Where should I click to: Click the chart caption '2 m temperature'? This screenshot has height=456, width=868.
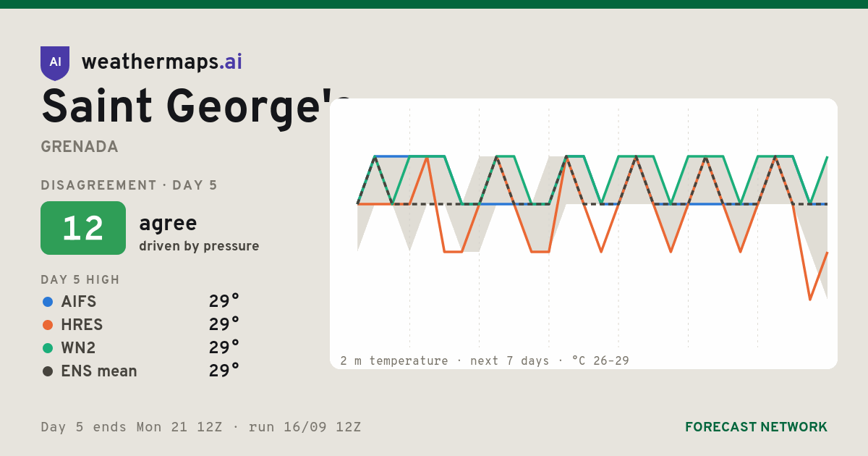(x=394, y=360)
